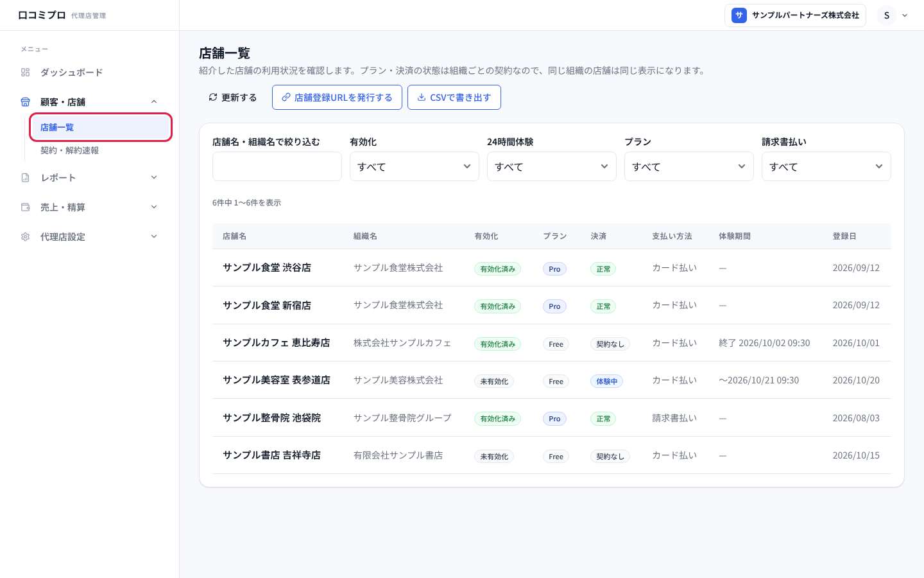Viewport: 924px width, 578px height.
Task: Click the 体験中 payment badge
Action: point(606,381)
